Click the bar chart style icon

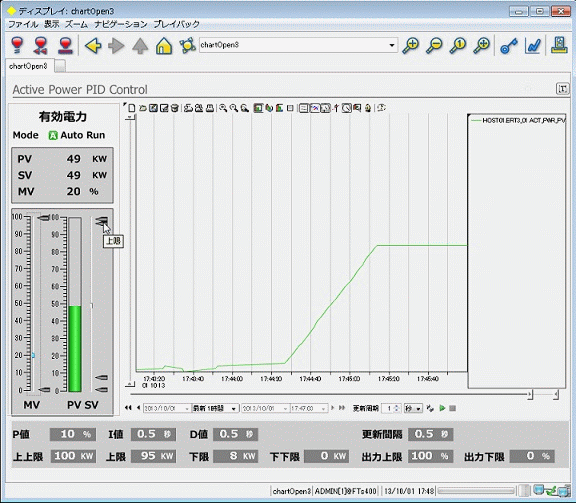pyautogui.click(x=280, y=108)
